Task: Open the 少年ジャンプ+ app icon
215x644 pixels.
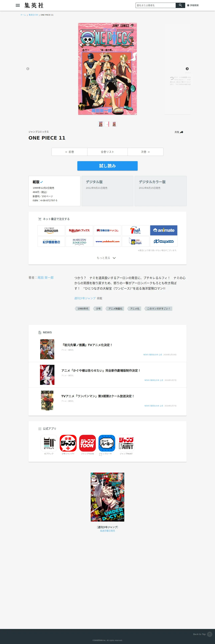Action: click(x=68, y=443)
